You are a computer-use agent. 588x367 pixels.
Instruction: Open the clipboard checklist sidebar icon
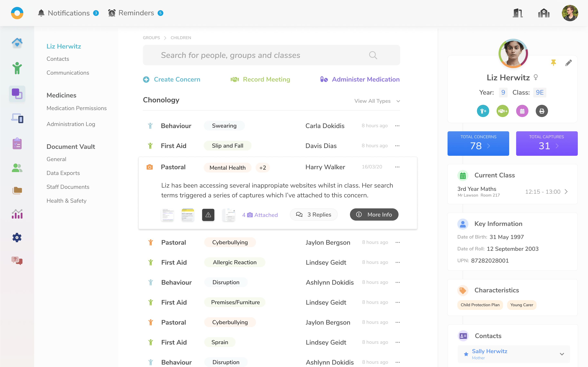[x=17, y=144]
